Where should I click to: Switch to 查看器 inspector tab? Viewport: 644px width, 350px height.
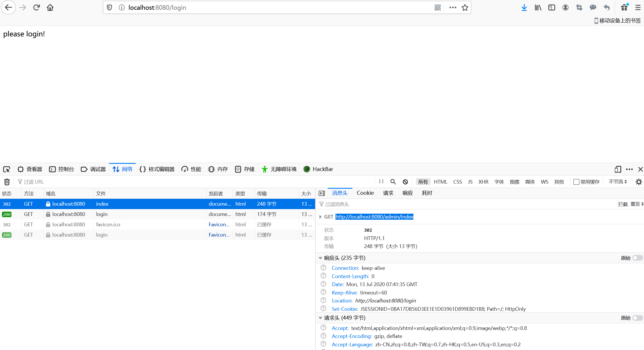pos(30,169)
